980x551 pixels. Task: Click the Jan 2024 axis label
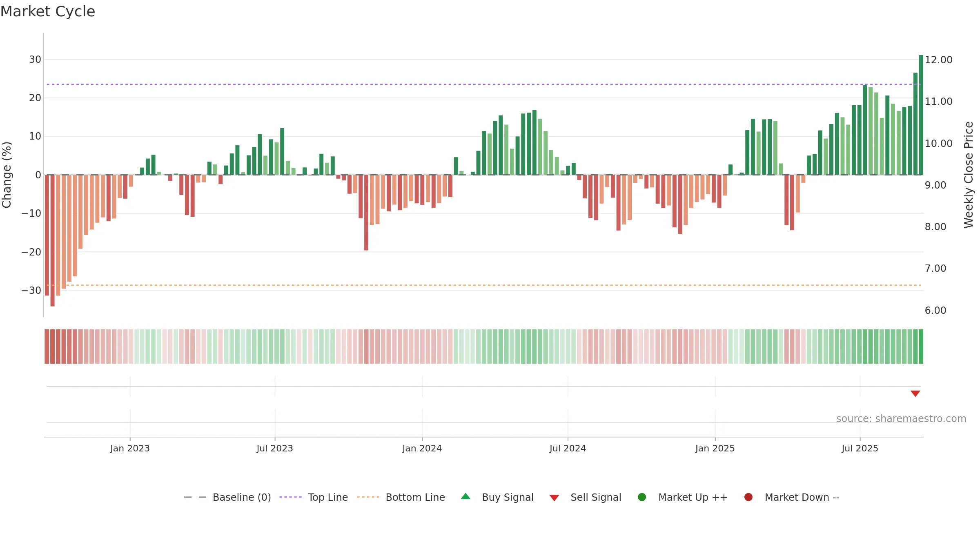(x=422, y=449)
